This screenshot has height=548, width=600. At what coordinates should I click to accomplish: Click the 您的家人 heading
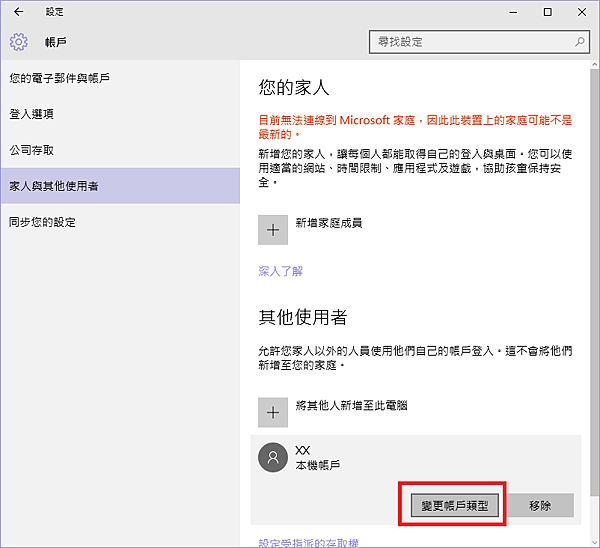coord(293,87)
